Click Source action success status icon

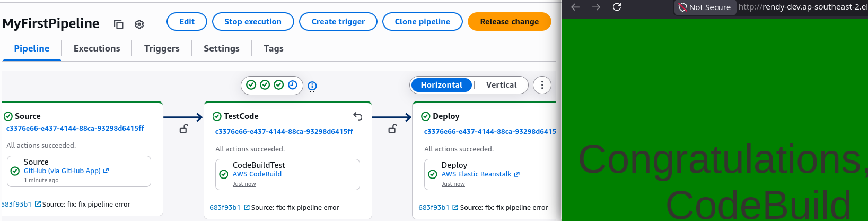point(15,171)
